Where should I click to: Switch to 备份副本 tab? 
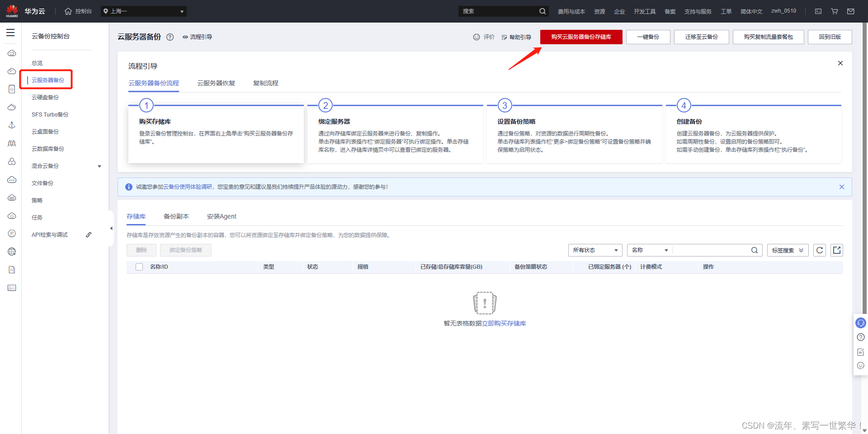pos(176,217)
